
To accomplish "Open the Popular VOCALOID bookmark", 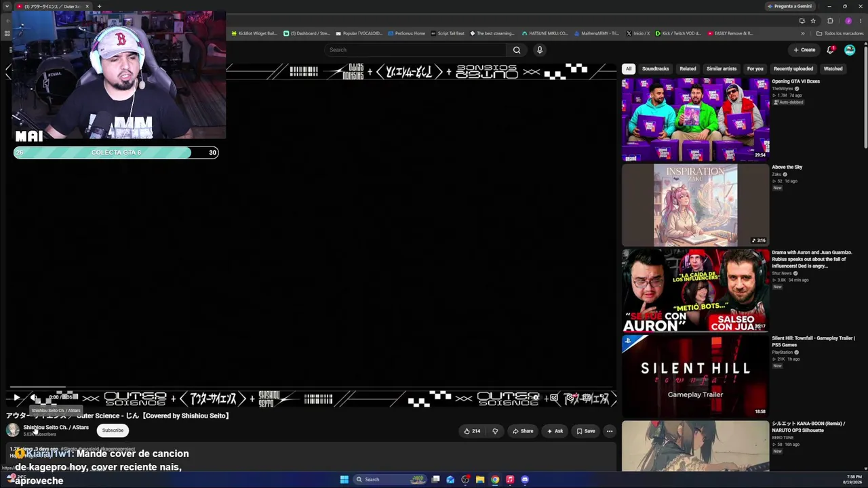I will point(359,33).
